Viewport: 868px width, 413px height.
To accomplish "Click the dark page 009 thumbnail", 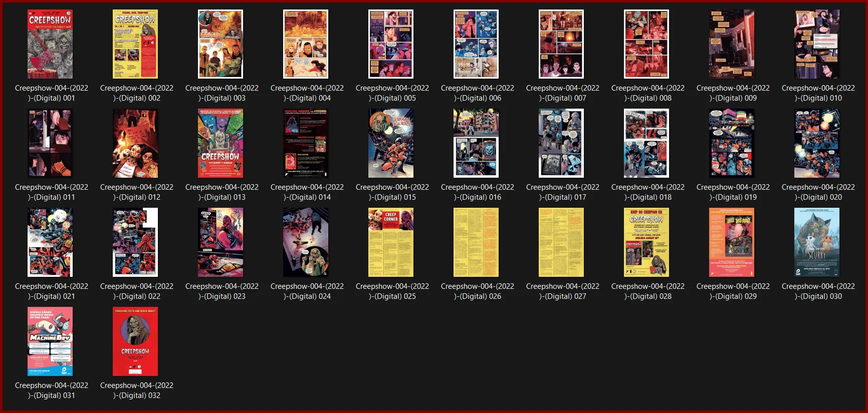I will (732, 44).
